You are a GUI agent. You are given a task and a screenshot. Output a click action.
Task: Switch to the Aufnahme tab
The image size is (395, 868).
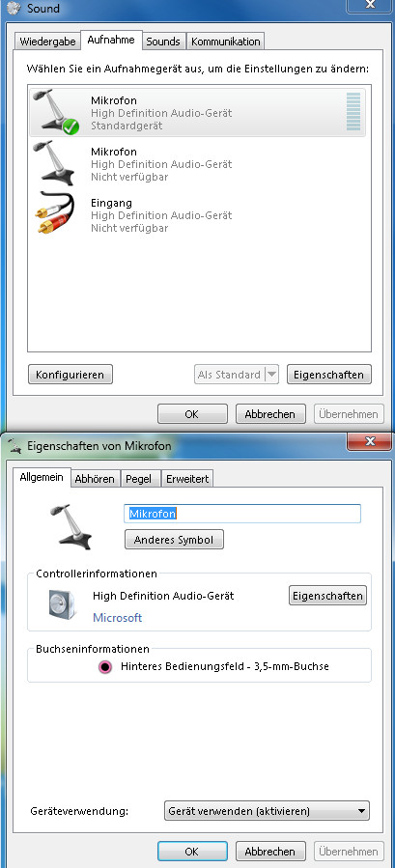click(x=111, y=40)
